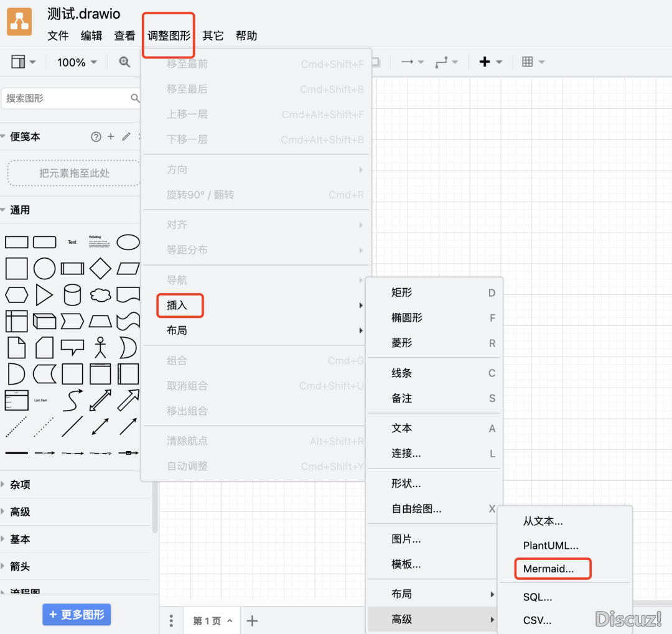
Task: Open the table grid dropdown in the toolbar
Action: 533,62
